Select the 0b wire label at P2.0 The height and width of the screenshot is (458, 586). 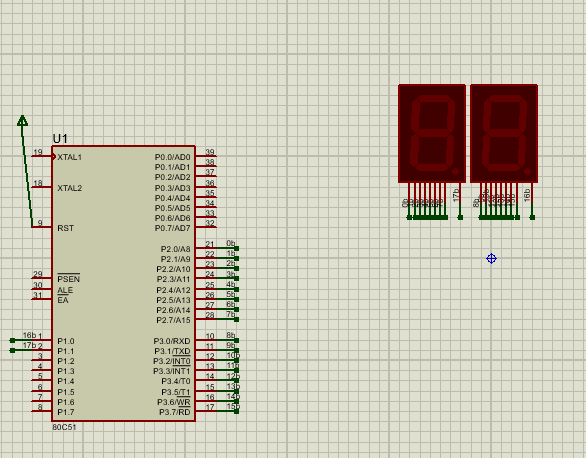click(231, 244)
